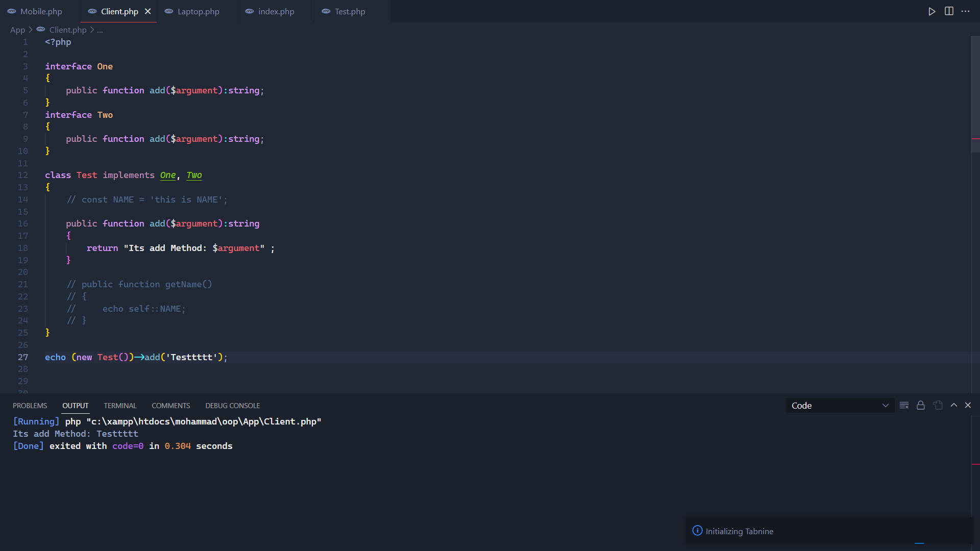Click the 'interface Two' declaration text
Viewport: 980px width, 551px height.
[x=79, y=115]
